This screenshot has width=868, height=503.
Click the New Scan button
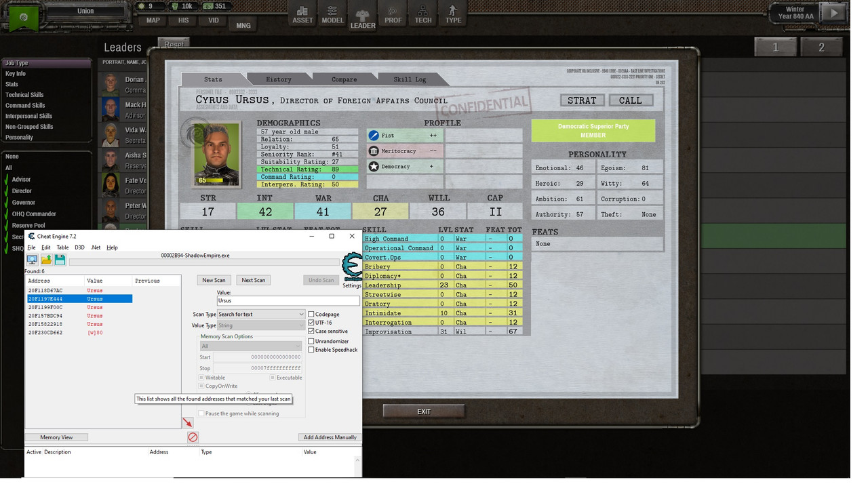[214, 280]
